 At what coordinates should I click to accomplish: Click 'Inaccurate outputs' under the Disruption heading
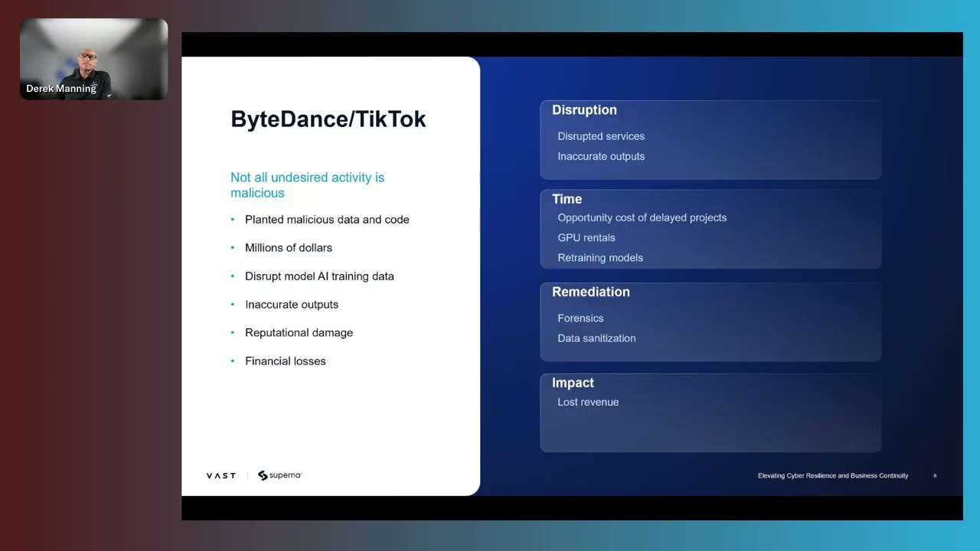pyautogui.click(x=601, y=156)
